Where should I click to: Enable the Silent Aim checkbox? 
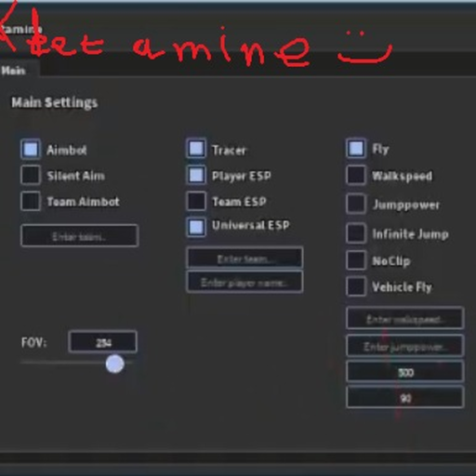[31, 175]
